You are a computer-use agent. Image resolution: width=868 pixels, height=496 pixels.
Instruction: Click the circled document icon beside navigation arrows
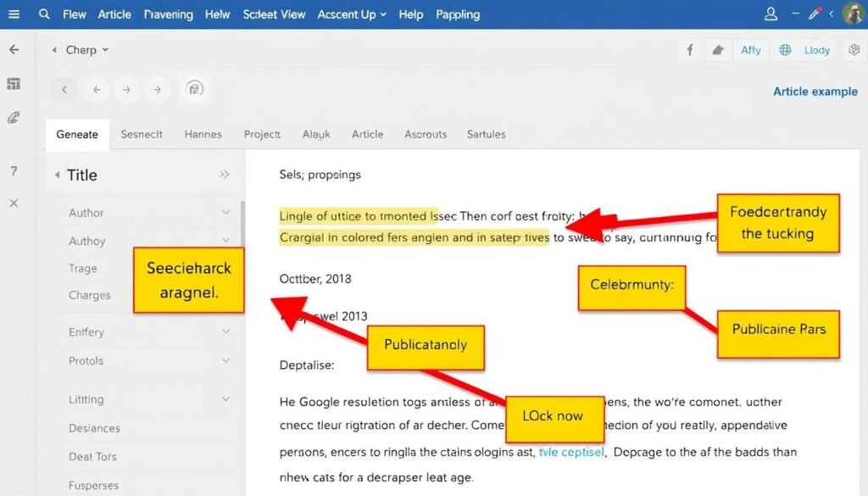[195, 88]
